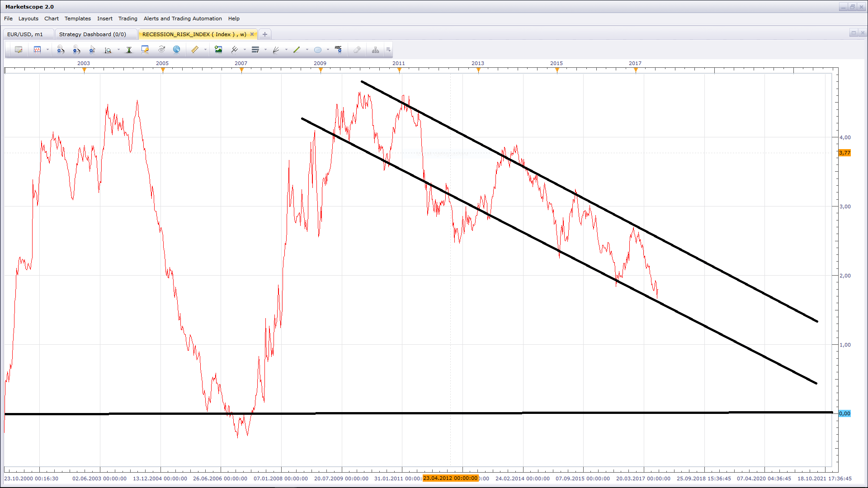Close the RECESSION_RISK_INDEX tab
Image resolution: width=868 pixels, height=488 pixels.
[252, 34]
